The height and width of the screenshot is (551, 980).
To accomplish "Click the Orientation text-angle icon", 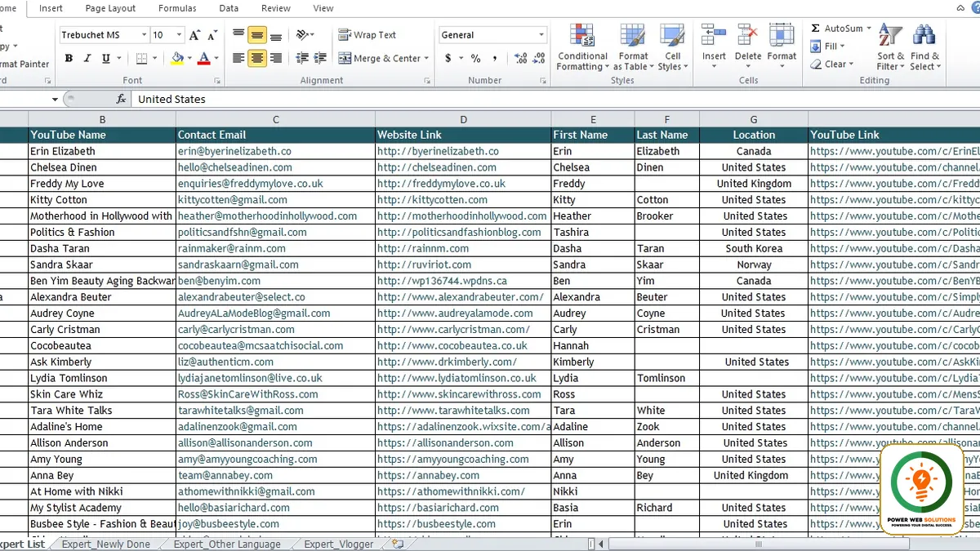I will coord(302,35).
